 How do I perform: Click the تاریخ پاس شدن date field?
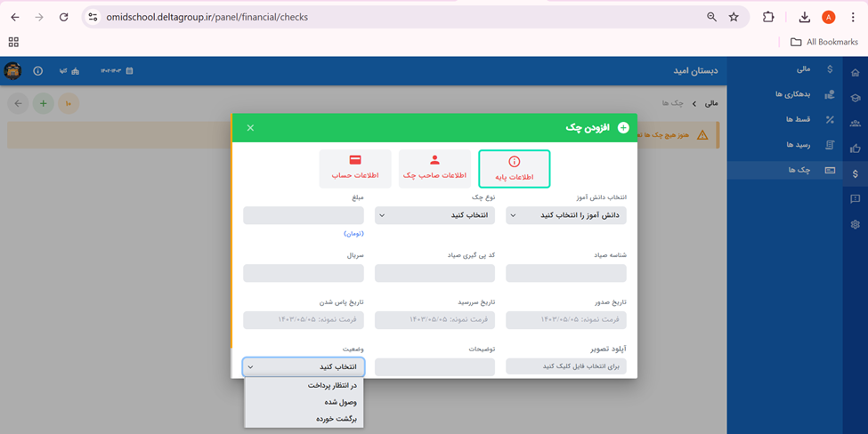point(304,319)
